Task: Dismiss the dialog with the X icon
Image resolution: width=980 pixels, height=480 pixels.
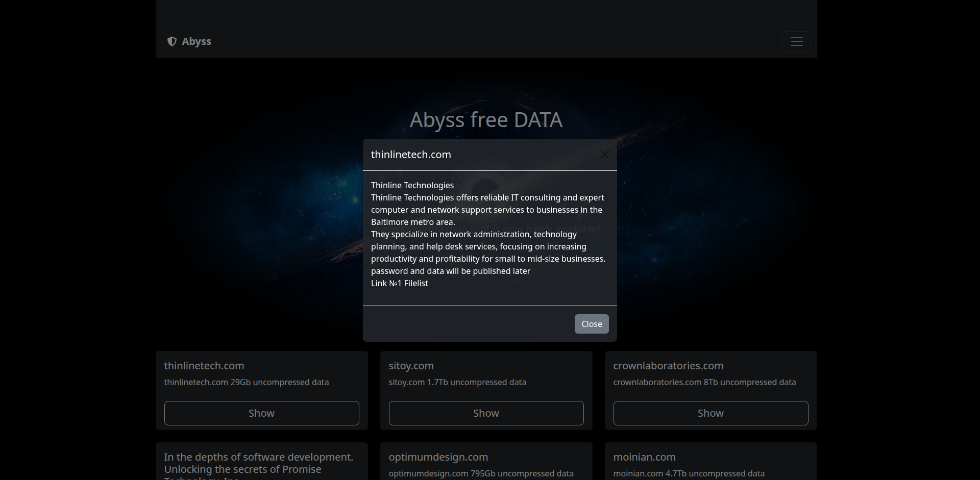Action: coord(604,155)
